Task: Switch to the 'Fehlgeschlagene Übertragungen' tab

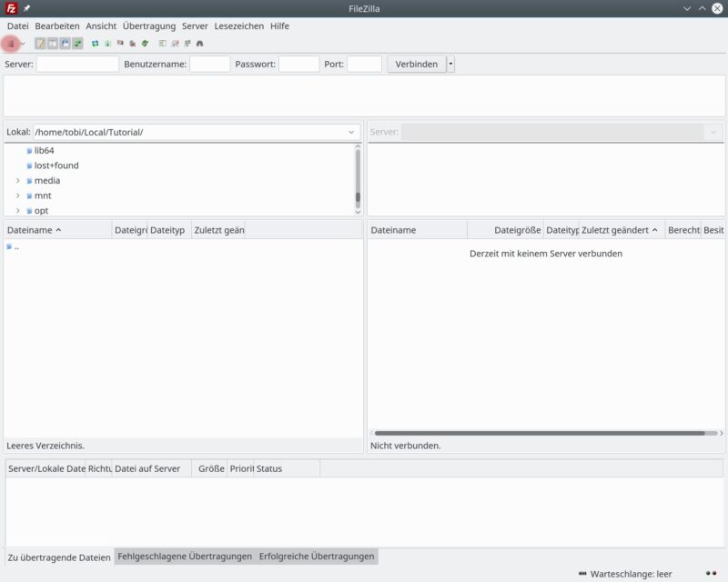Action: coord(185,556)
